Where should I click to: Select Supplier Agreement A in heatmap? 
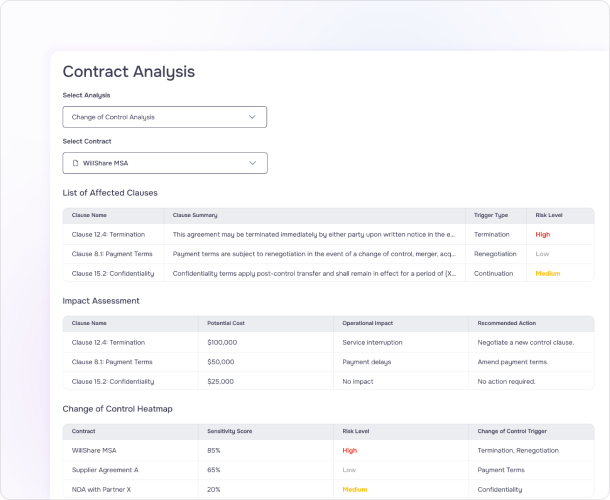[x=105, y=470]
